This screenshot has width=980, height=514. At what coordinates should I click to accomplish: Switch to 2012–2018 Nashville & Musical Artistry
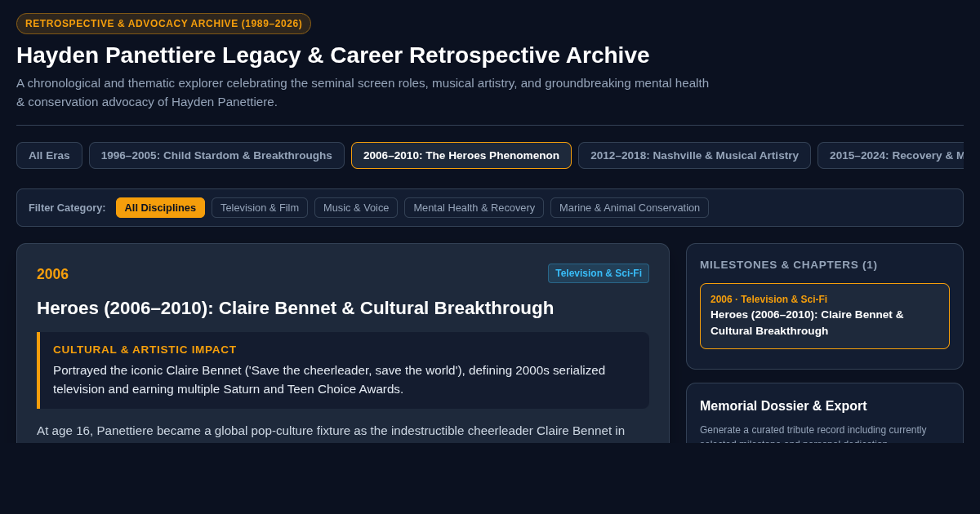pos(694,155)
